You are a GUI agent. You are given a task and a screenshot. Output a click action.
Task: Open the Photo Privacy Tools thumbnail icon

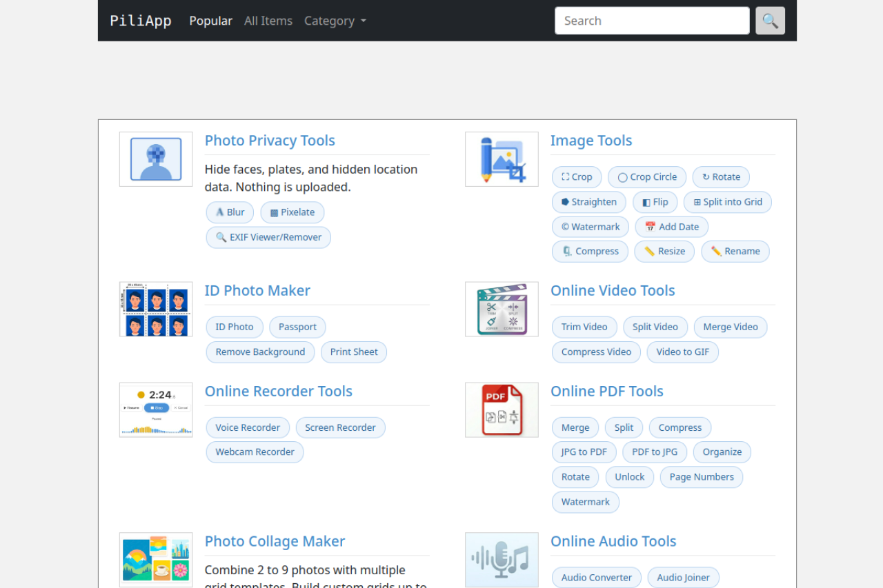click(x=156, y=159)
